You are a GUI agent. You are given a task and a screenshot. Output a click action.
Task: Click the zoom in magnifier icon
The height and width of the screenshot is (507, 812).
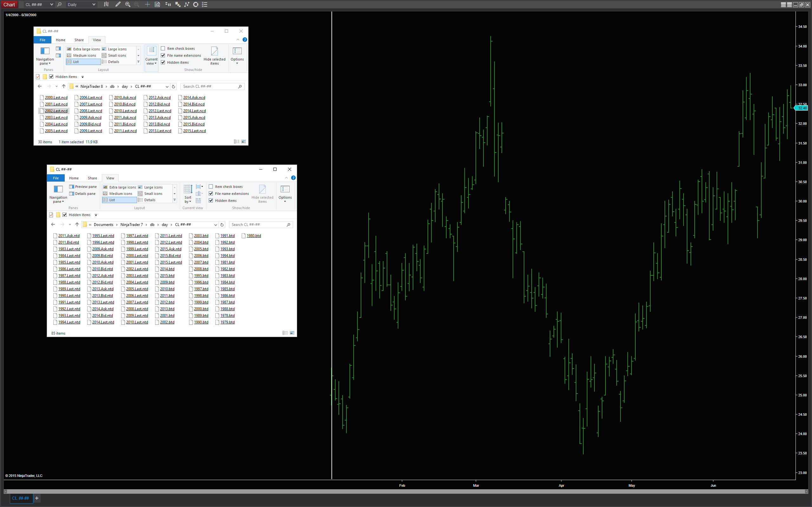pos(128,4)
